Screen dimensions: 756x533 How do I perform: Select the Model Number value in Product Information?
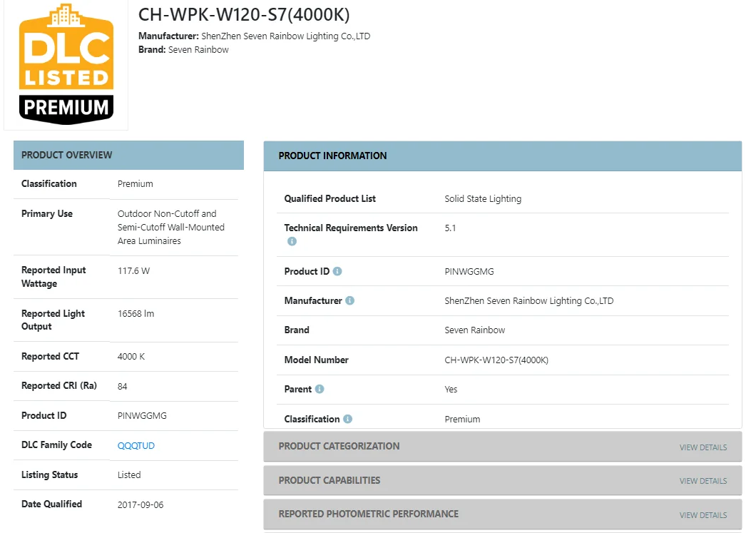point(496,360)
